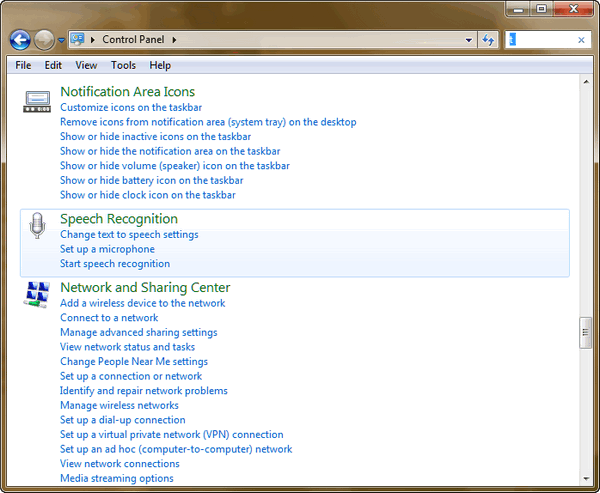
Task: Clear the search box with the X
Action: coord(581,40)
